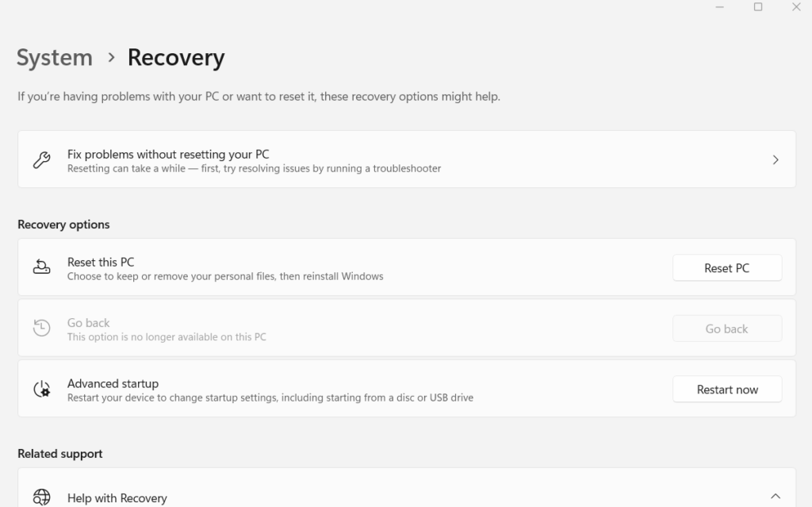Image resolution: width=812 pixels, height=507 pixels.
Task: Select the Reset this PC row
Action: [x=317, y=267]
